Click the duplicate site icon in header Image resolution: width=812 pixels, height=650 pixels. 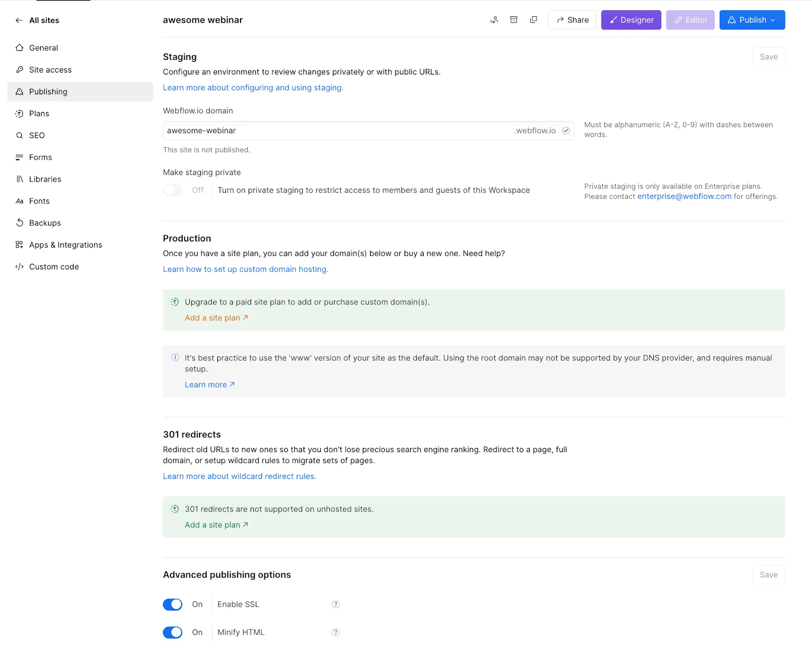pyautogui.click(x=533, y=20)
